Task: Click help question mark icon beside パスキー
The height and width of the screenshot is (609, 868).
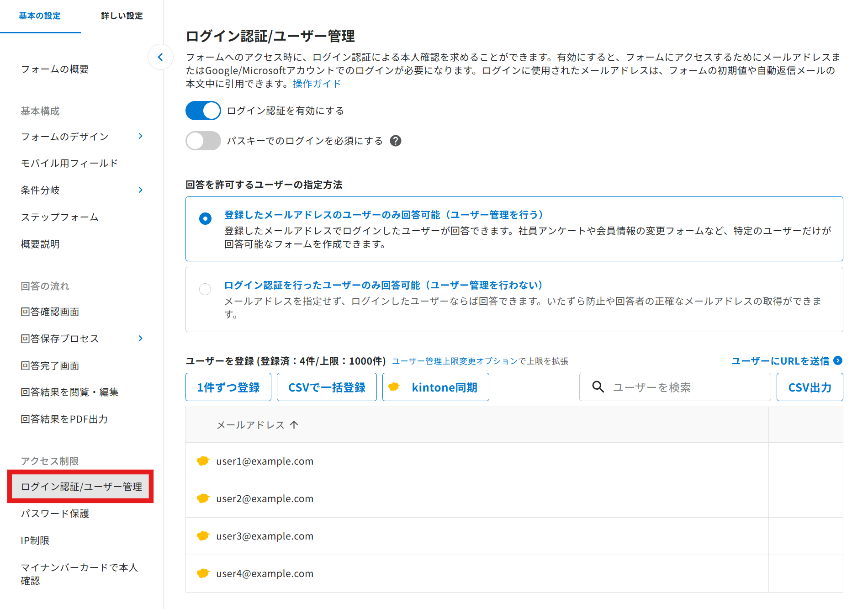Action: tap(396, 141)
